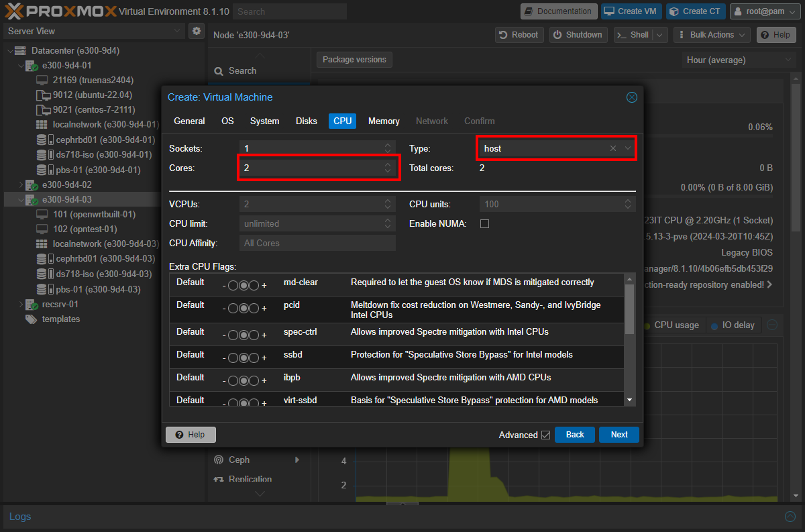Switch to the OS tab

227,121
